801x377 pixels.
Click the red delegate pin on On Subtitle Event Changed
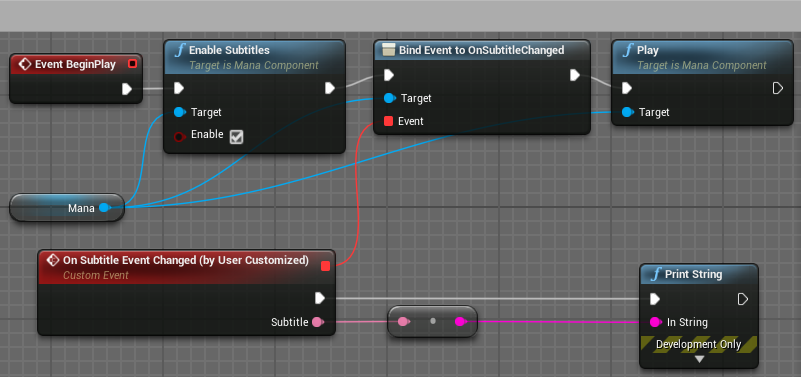pos(325,266)
